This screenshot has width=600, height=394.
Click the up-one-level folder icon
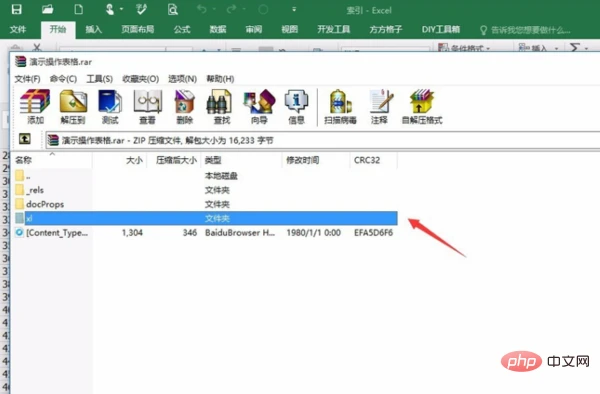pyautogui.click(x=25, y=139)
